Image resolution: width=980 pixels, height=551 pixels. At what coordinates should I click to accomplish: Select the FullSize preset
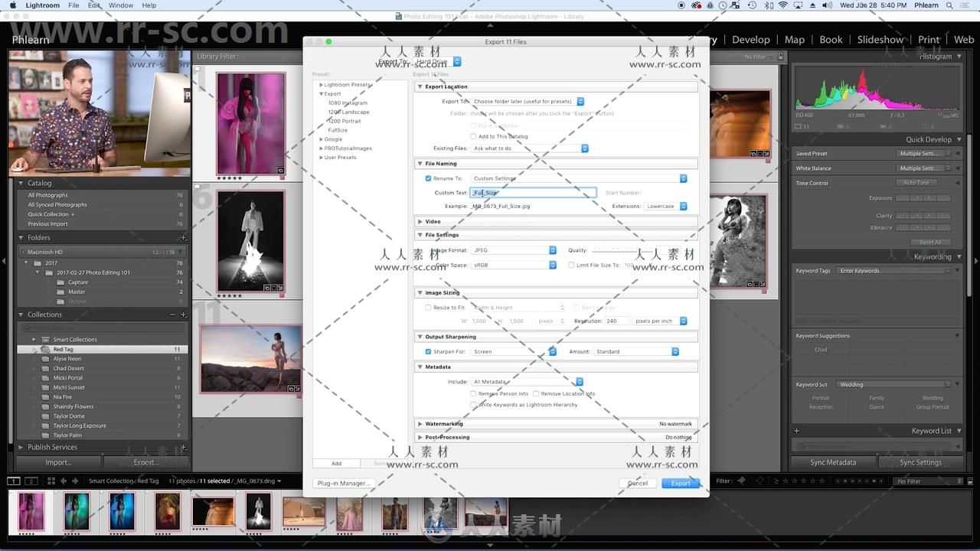(338, 130)
